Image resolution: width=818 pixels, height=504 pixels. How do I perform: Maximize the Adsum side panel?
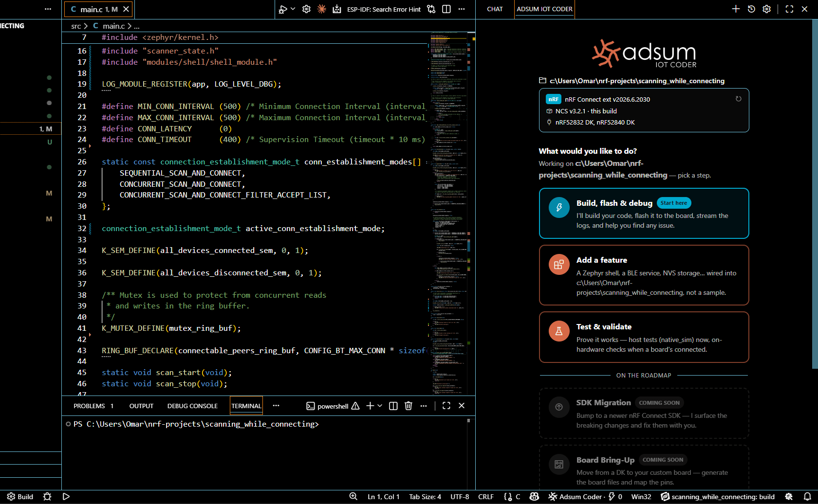pyautogui.click(x=789, y=9)
